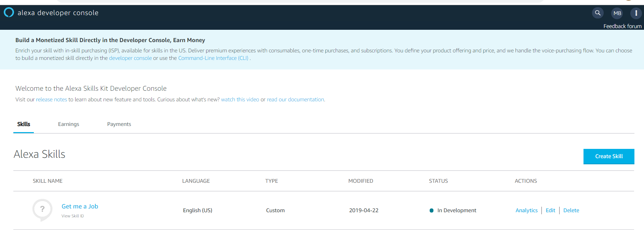Screen dimensions: 644x230
Task: Open the MB user account avatar
Action: click(617, 13)
